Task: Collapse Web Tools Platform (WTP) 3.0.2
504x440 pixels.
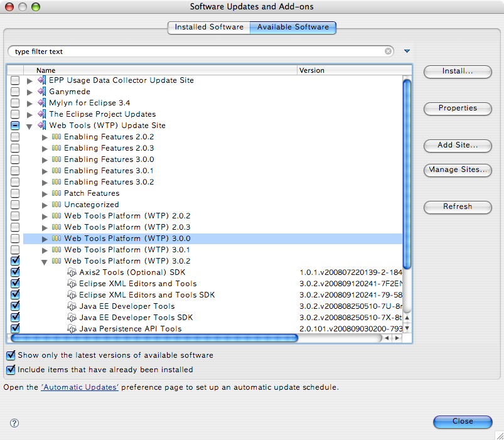Action: coord(45,262)
